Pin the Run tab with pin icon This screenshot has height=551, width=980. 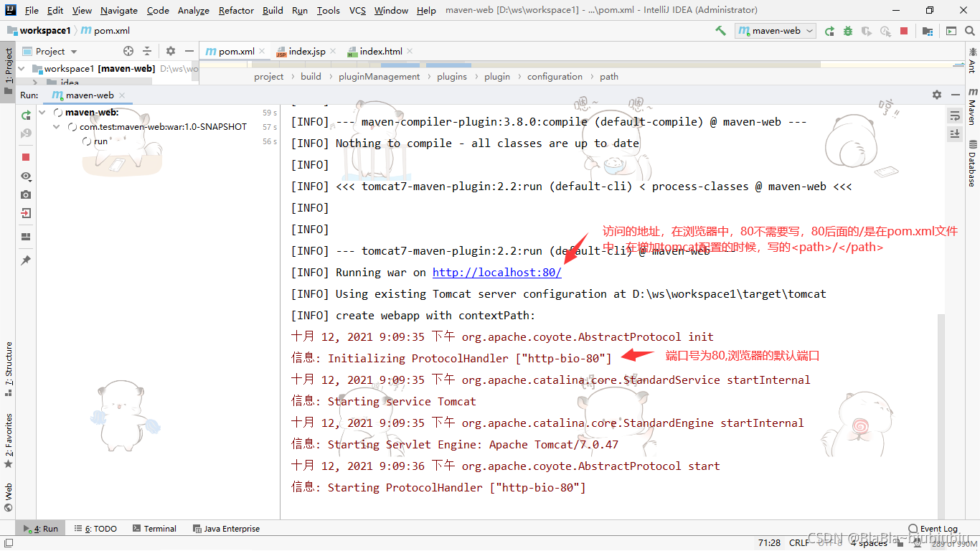click(x=26, y=260)
